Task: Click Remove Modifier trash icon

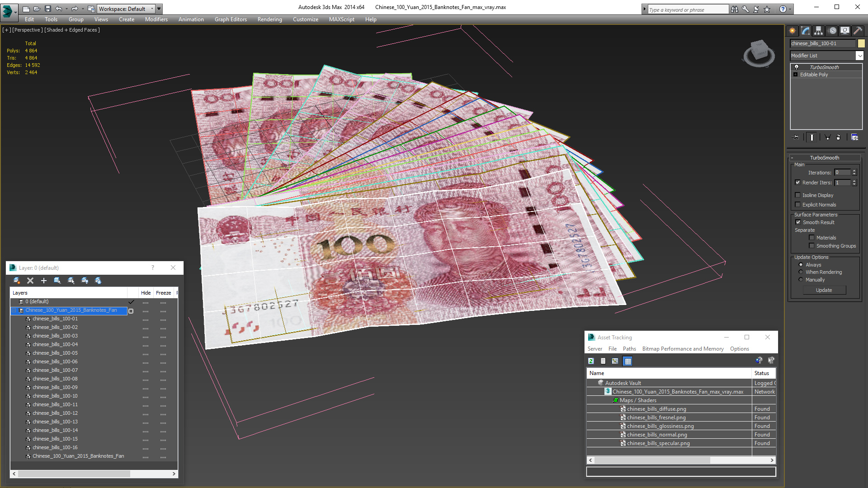Action: tap(839, 137)
